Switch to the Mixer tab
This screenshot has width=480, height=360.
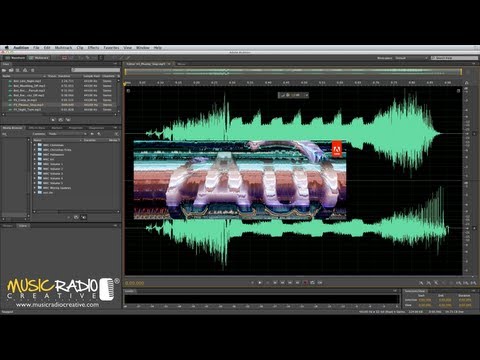tap(181, 64)
